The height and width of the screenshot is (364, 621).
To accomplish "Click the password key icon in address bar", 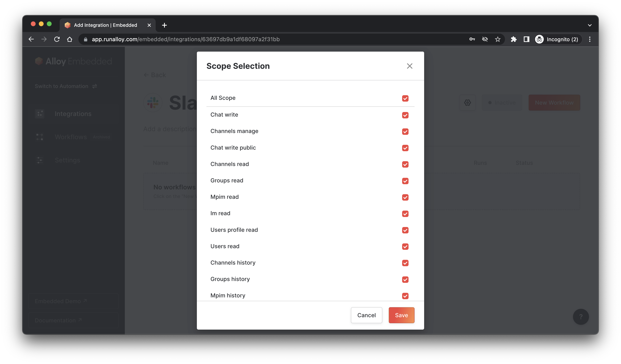I will pyautogui.click(x=472, y=39).
